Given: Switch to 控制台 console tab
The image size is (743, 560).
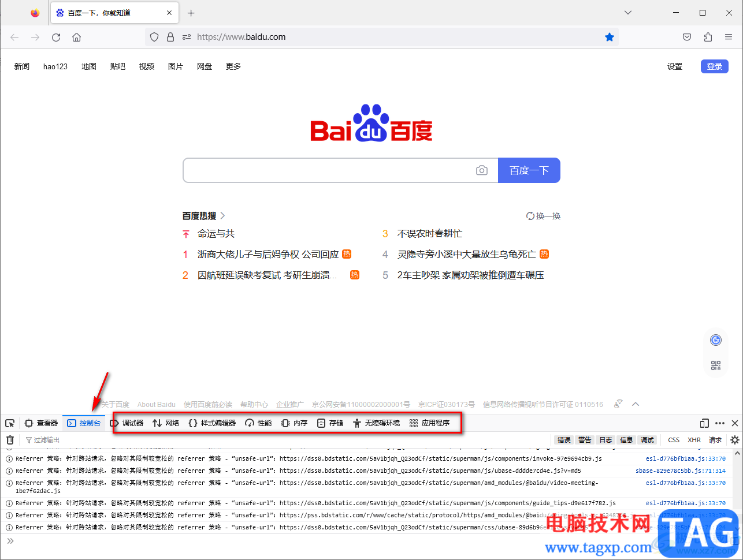Looking at the screenshot, I should click(84, 423).
